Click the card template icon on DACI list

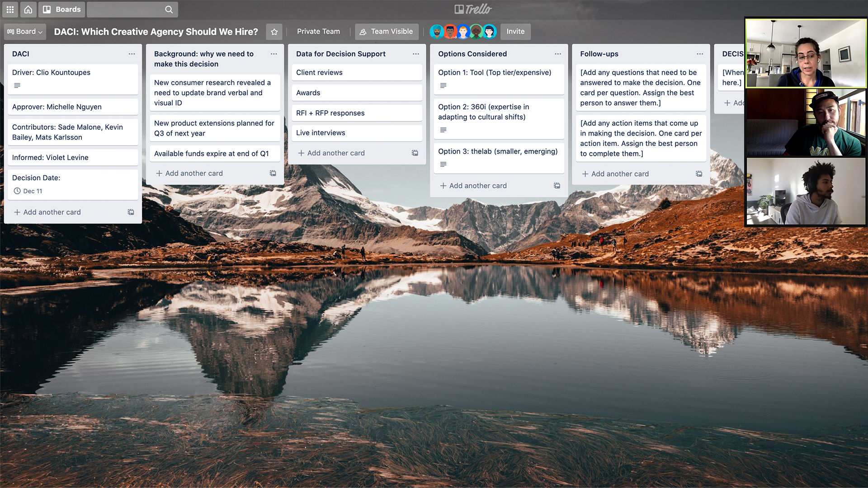[131, 211]
